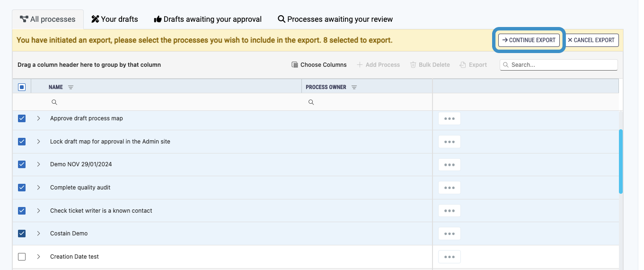Image resolution: width=644 pixels, height=270 pixels.
Task: Open actions menu for Demo NOV 29/01/2024
Action: click(450, 164)
